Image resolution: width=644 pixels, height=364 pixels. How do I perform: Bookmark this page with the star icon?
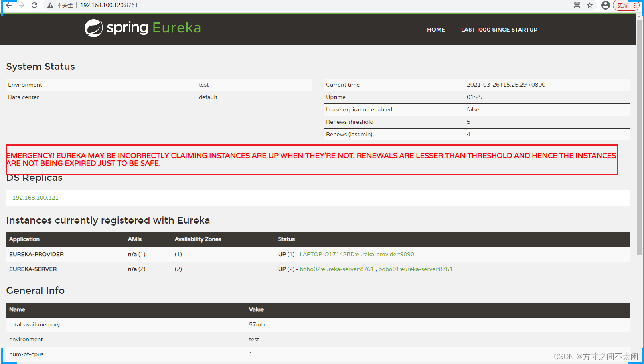click(590, 5)
